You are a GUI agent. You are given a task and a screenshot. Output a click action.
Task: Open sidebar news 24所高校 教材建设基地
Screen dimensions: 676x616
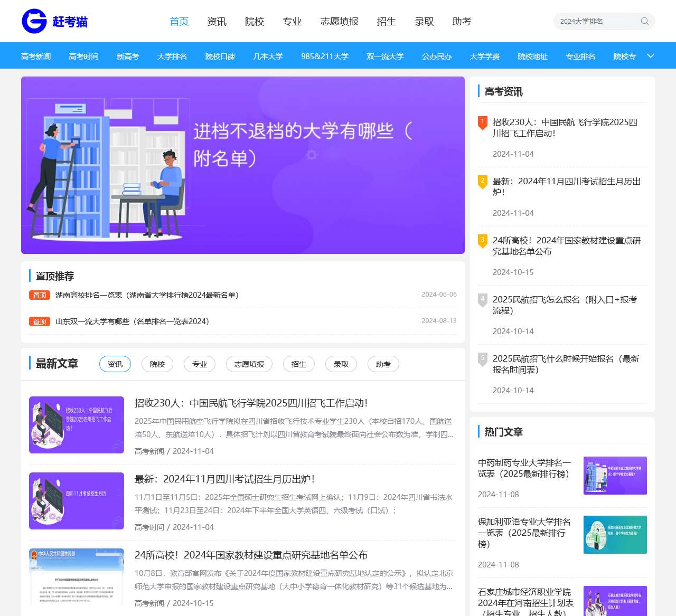[567, 246]
